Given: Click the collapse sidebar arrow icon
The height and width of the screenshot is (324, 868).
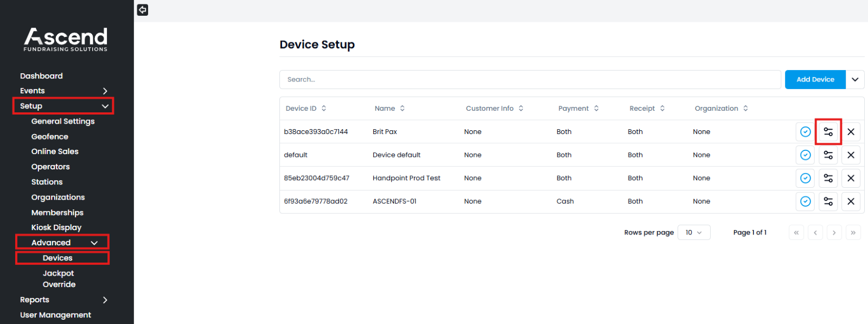Looking at the screenshot, I should point(143,10).
